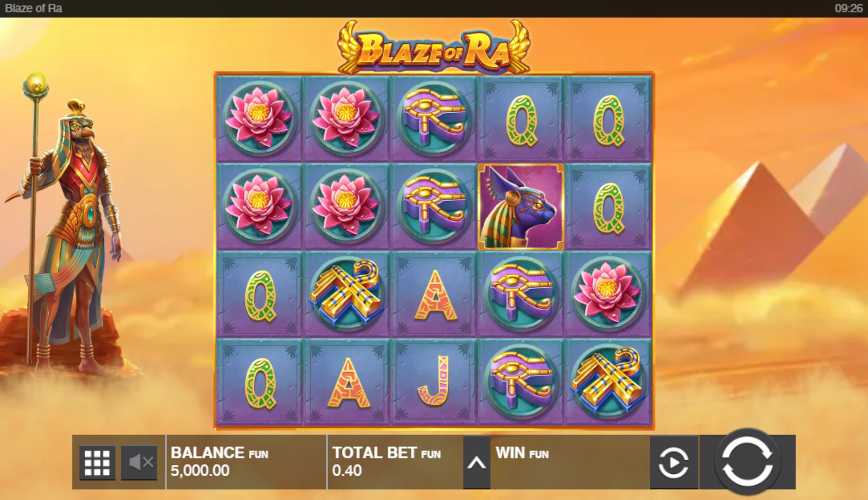The height and width of the screenshot is (500, 868).
Task: Open the paytable grid menu icon
Action: pyautogui.click(x=97, y=462)
